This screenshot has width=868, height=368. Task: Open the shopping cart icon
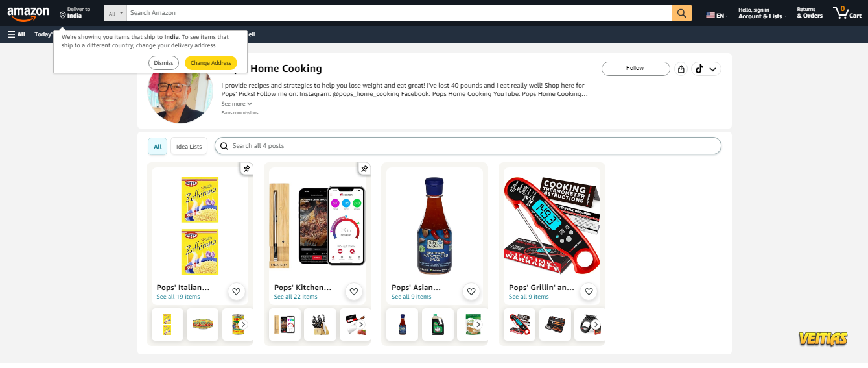(x=847, y=13)
